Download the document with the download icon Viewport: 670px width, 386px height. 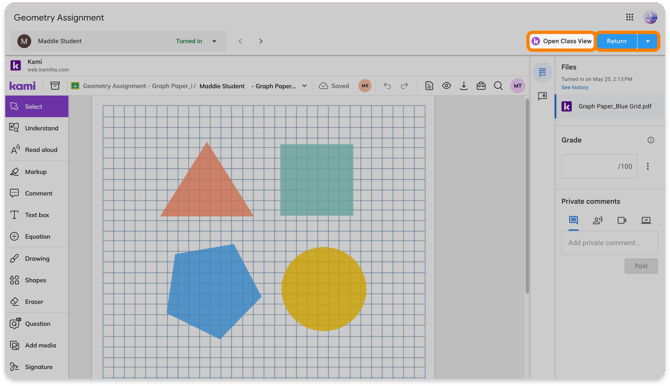[464, 86]
